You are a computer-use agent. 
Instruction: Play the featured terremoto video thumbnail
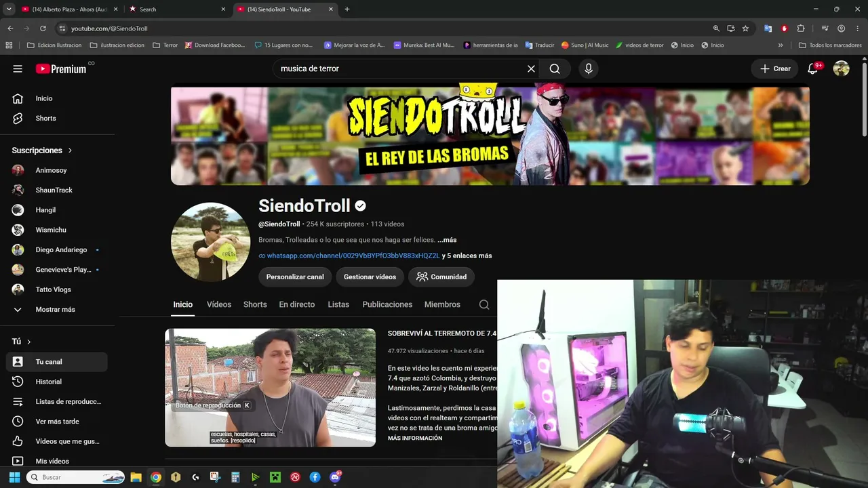point(270,388)
